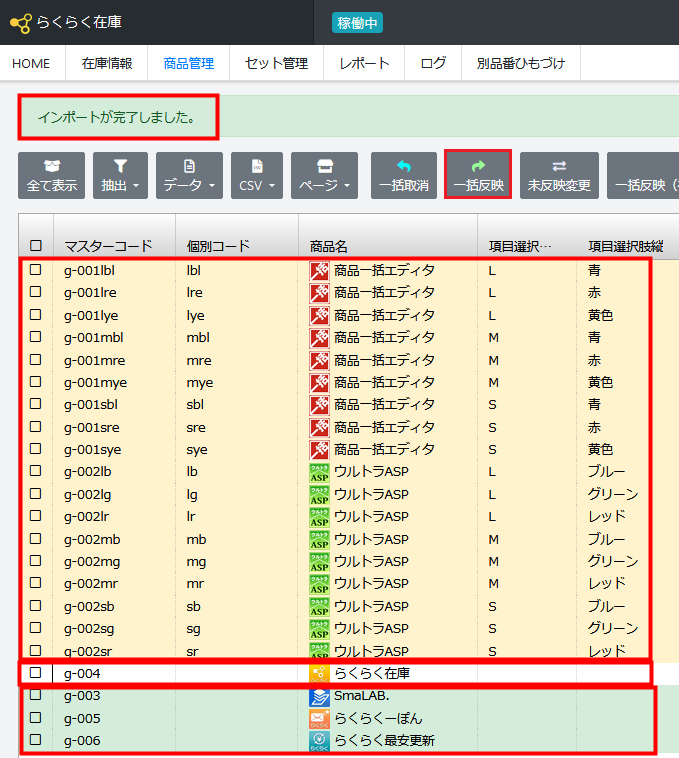Open the 抽出 filter dropdown

point(120,175)
